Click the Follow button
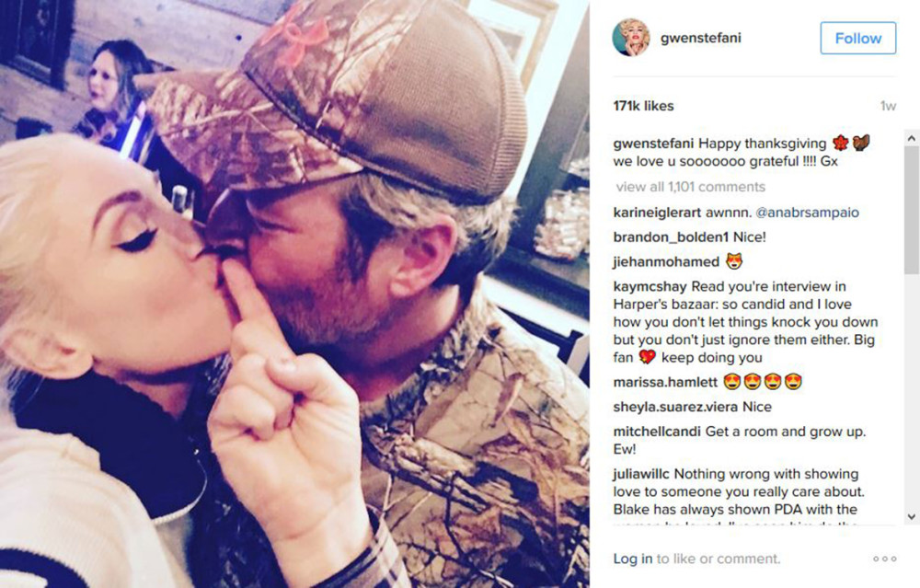 [857, 38]
